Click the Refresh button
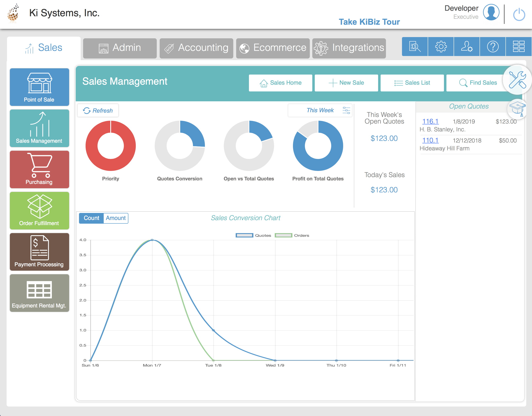 point(98,111)
